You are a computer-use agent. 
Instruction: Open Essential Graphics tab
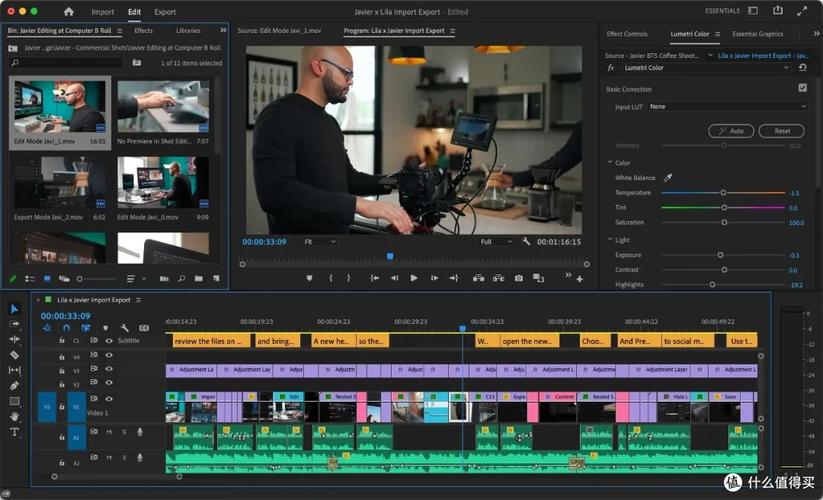[757, 34]
